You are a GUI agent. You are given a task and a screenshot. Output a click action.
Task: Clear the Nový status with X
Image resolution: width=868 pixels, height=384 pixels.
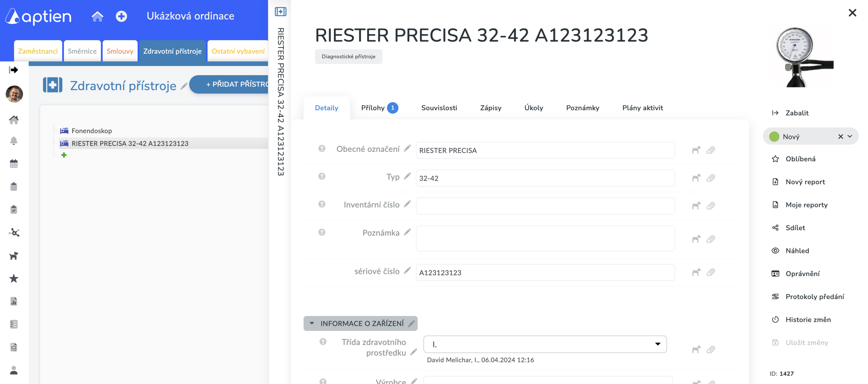pyautogui.click(x=840, y=137)
